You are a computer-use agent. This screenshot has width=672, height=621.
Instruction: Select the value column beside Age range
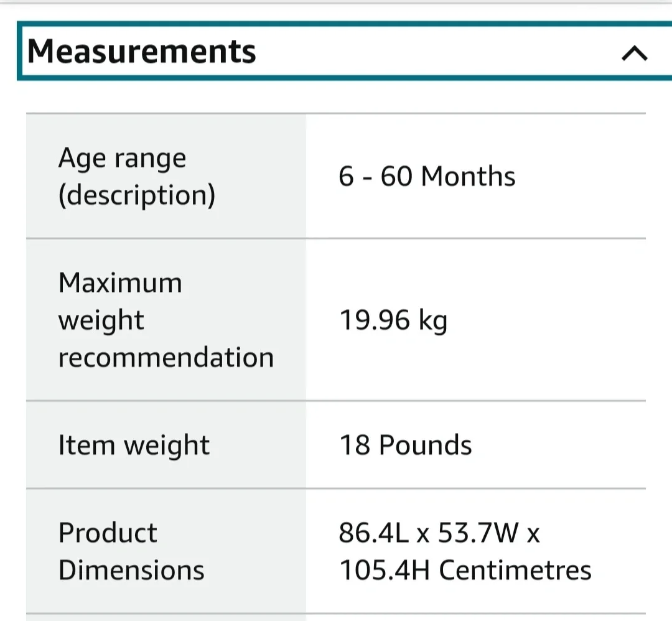[x=473, y=176]
